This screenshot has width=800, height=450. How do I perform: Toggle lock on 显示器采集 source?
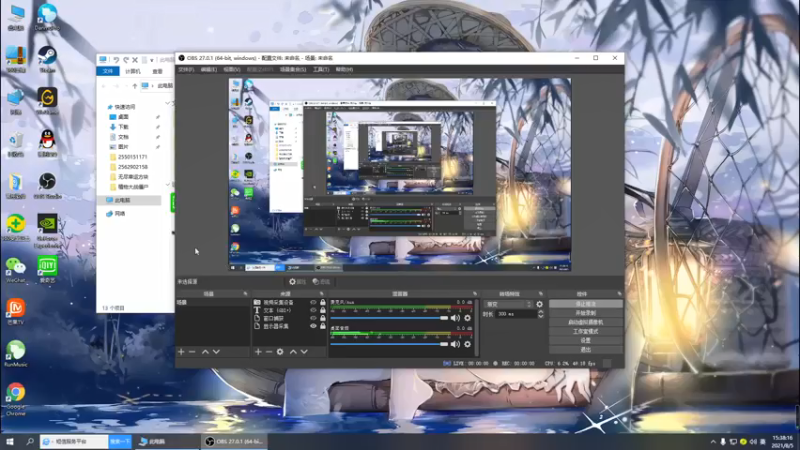click(322, 326)
